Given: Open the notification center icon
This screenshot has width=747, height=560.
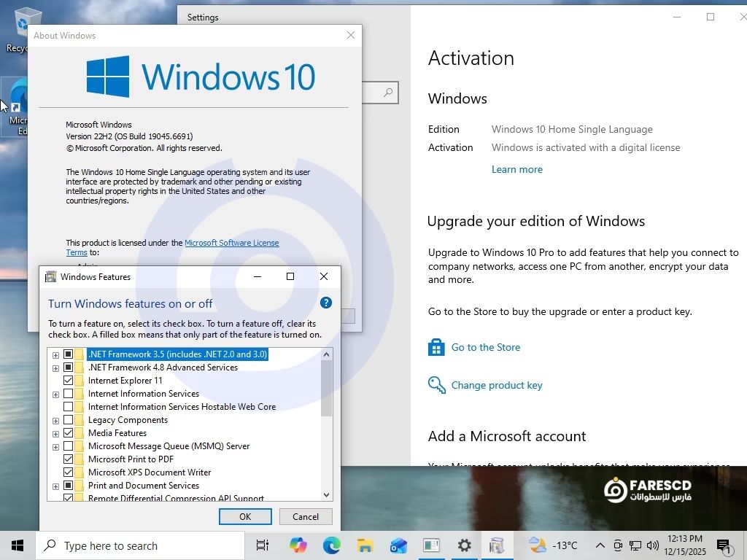Looking at the screenshot, I should click(724, 545).
